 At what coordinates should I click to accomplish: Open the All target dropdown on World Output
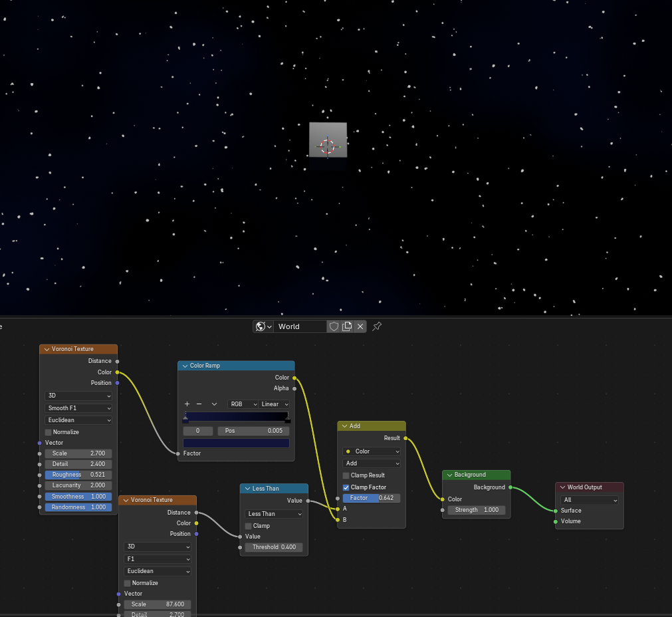[590, 500]
